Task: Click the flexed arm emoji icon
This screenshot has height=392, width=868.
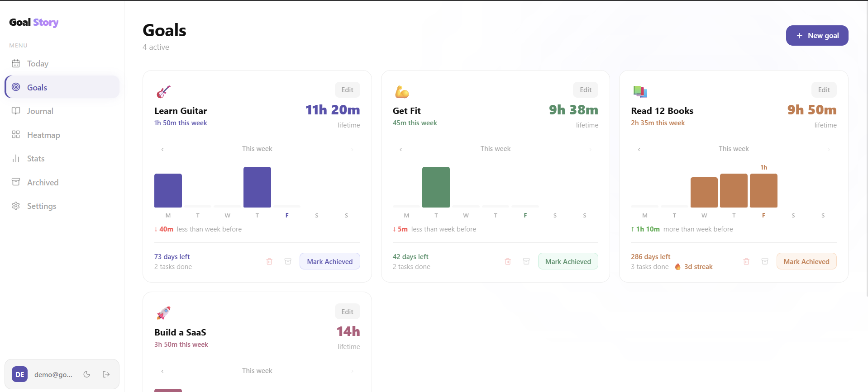Action: click(x=402, y=92)
